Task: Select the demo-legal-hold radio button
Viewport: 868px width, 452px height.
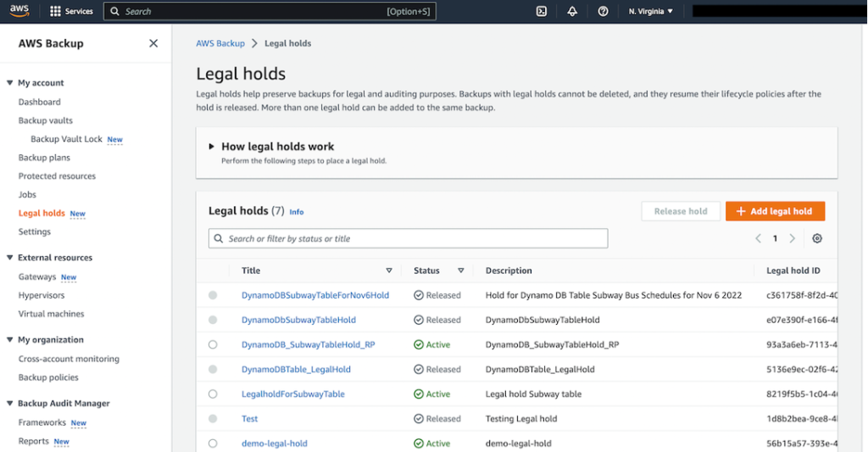Action: click(x=213, y=444)
